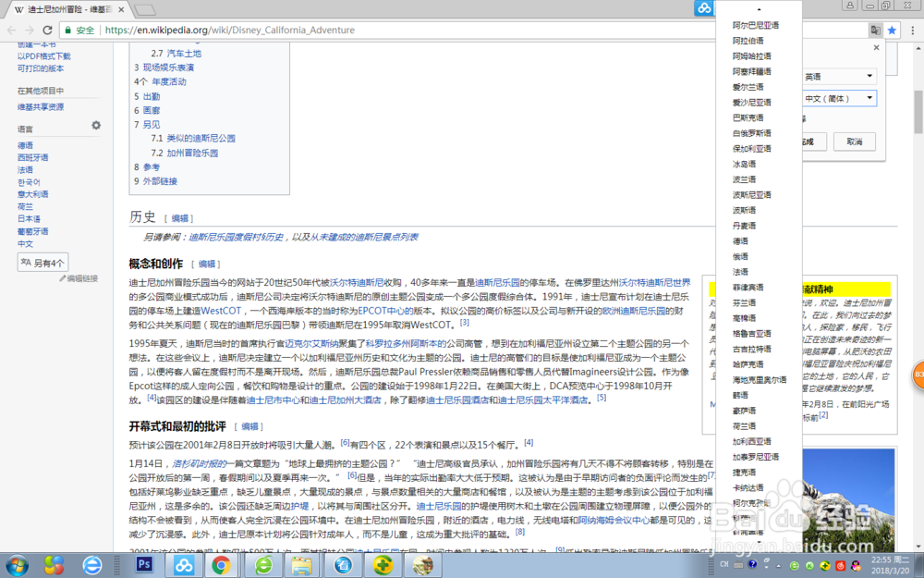Open 外部链接 contents entry

tap(160, 181)
